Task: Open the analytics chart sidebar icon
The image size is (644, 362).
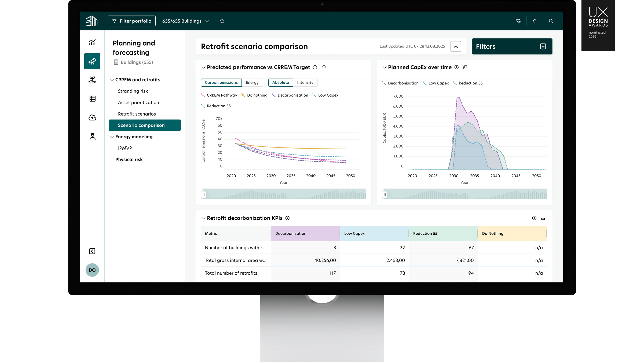Action: click(92, 42)
